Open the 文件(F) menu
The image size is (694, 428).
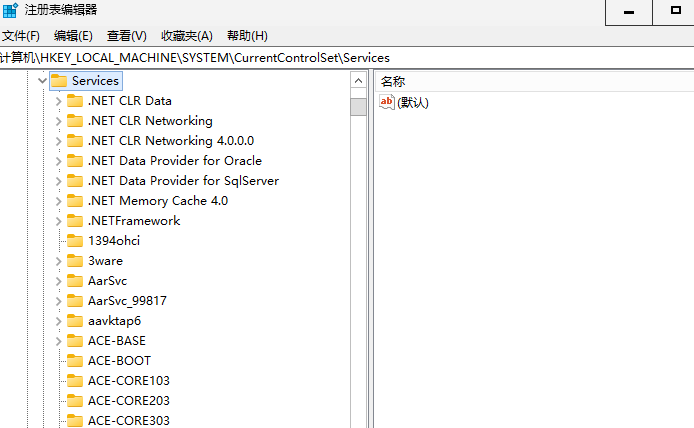[x=21, y=36]
